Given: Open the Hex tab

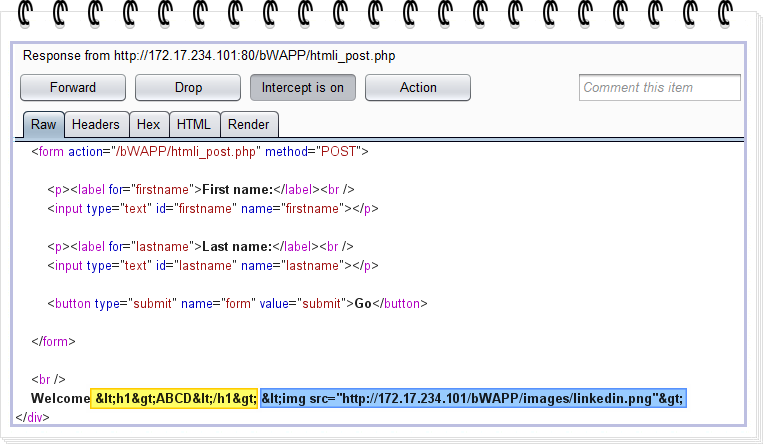Looking at the screenshot, I should 148,125.
